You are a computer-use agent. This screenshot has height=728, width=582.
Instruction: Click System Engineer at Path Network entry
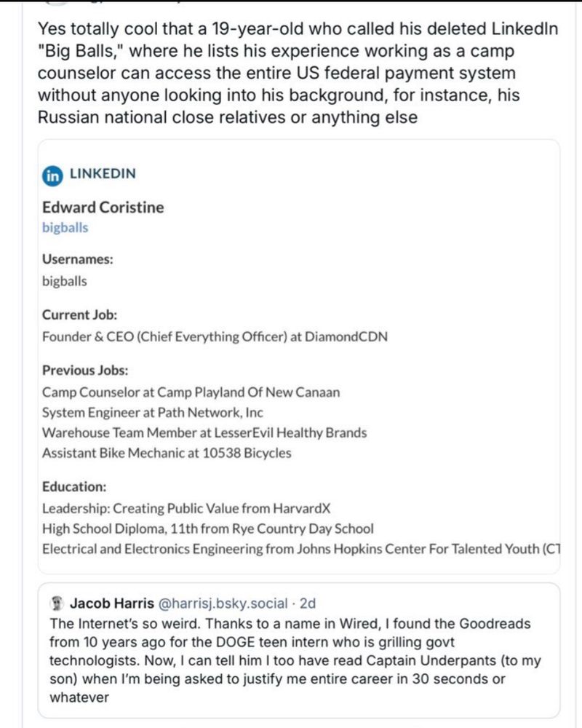(x=152, y=412)
